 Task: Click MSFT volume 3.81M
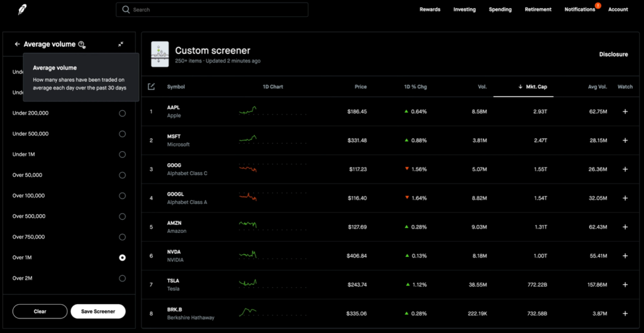click(480, 140)
